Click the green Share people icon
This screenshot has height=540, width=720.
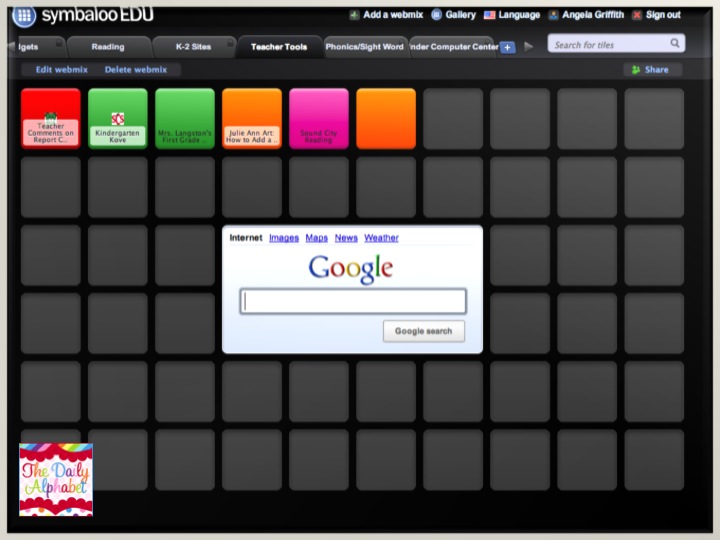click(636, 70)
